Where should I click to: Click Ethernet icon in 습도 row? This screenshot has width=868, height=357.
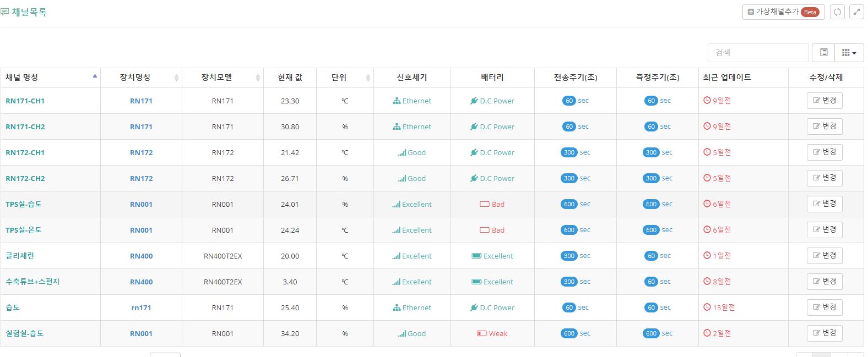[397, 307]
